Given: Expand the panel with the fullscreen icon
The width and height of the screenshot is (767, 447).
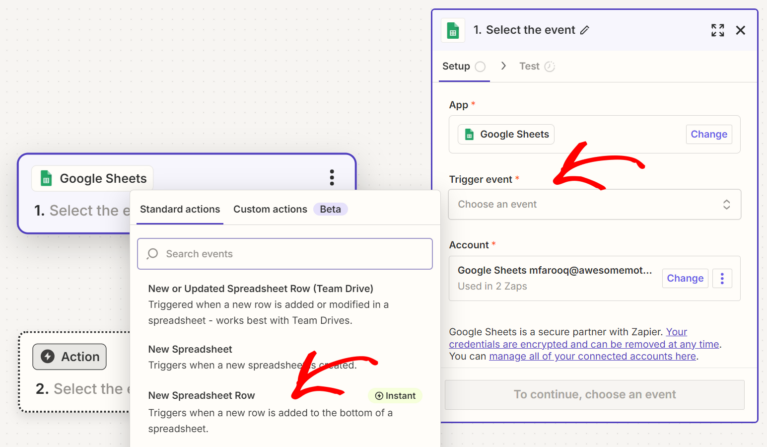Looking at the screenshot, I should 718,30.
